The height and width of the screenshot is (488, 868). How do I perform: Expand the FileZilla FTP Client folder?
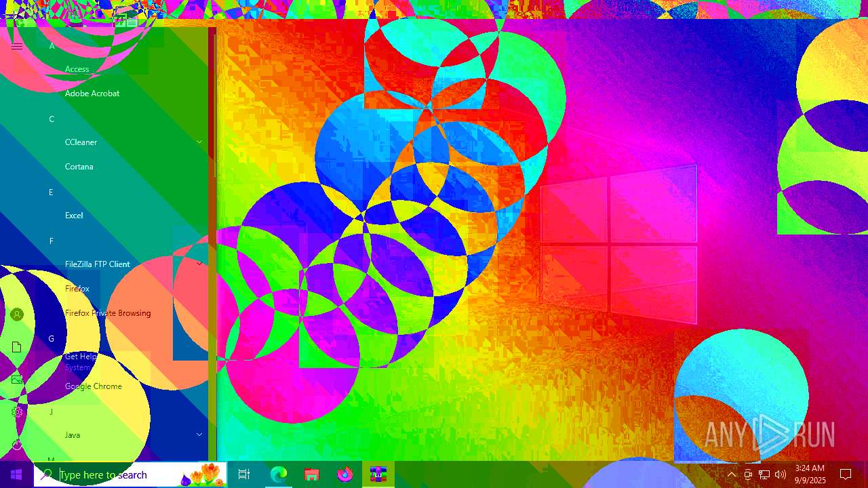(199, 264)
